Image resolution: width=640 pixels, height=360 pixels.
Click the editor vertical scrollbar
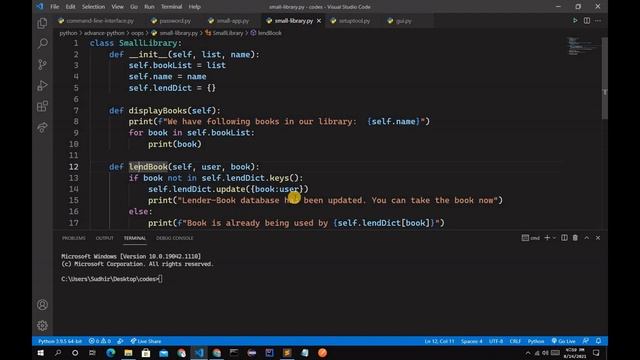pos(604,78)
